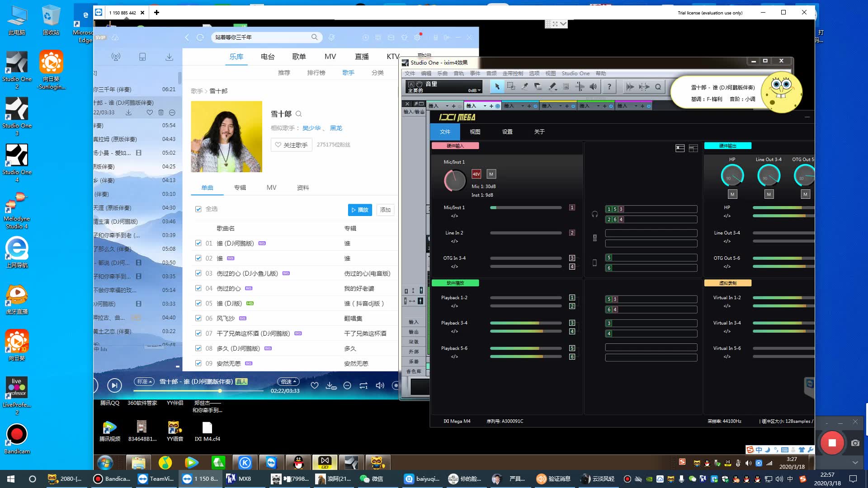Expand the 软件播放 (Software Playback) section
Viewport: 868px width, 488px height.
[455, 282]
